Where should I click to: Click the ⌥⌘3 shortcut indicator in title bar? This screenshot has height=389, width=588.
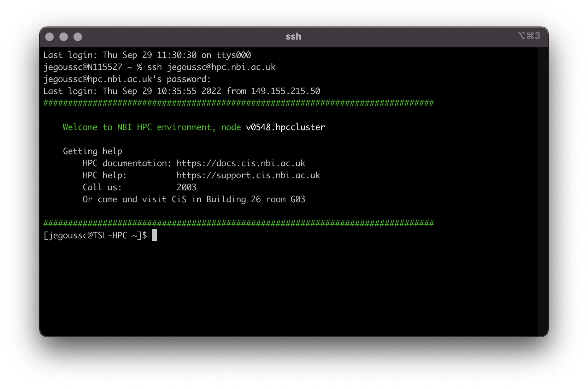(x=529, y=36)
